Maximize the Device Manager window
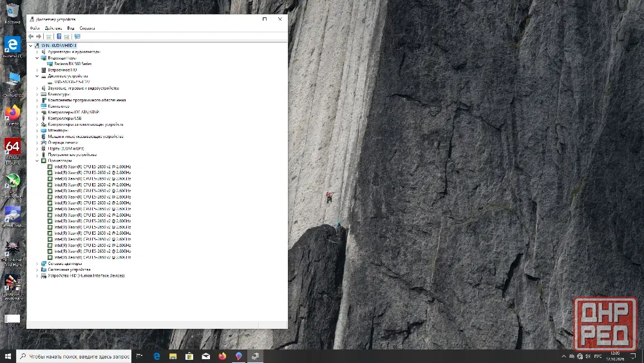Screen dimensions: 644x363 pos(265,19)
